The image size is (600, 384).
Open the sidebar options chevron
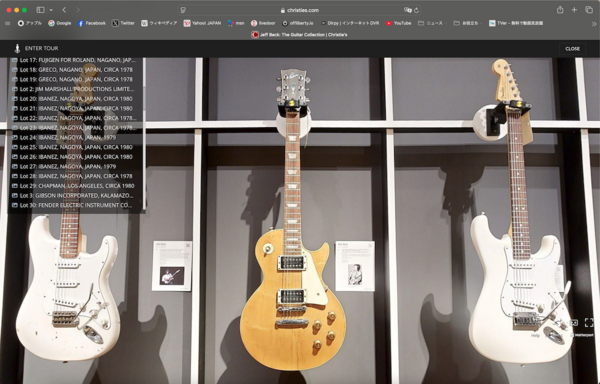coord(51,10)
